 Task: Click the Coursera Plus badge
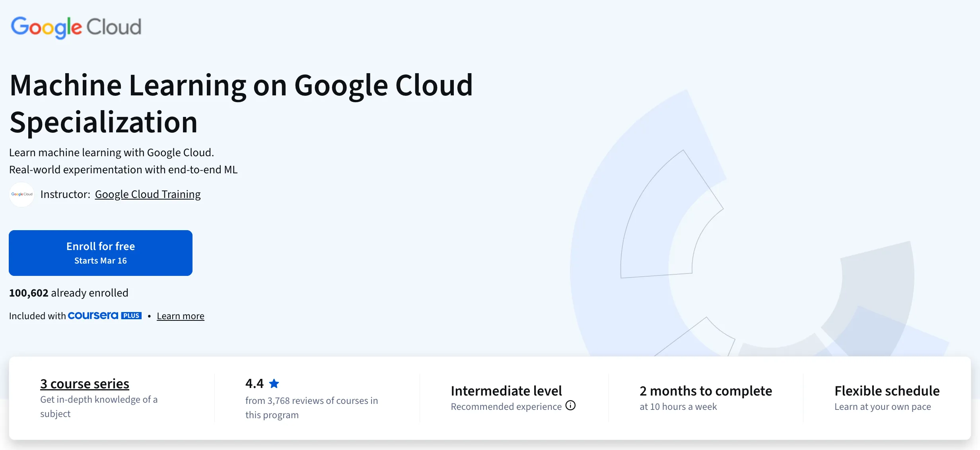click(x=105, y=315)
